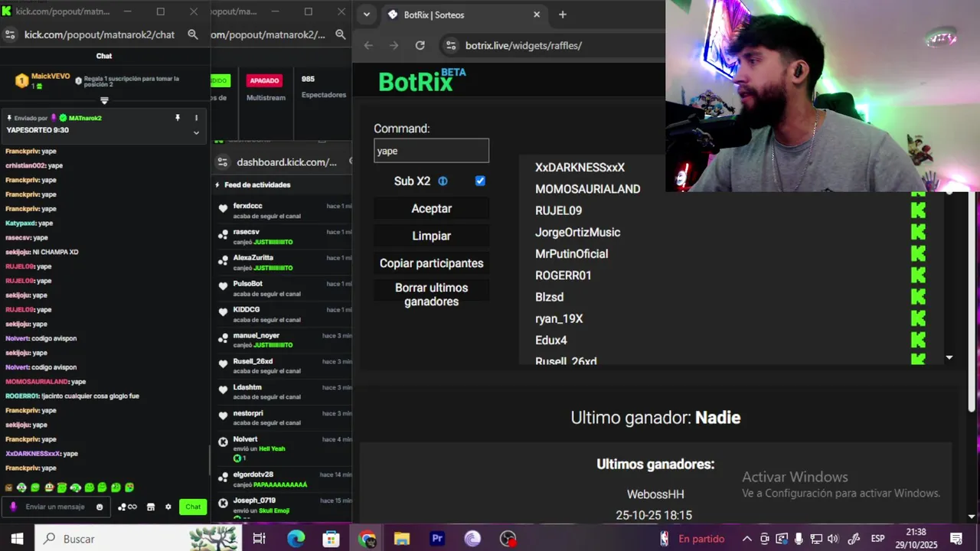Open a new Chrome tab
Screen dimensions: 980x551
coord(563,15)
